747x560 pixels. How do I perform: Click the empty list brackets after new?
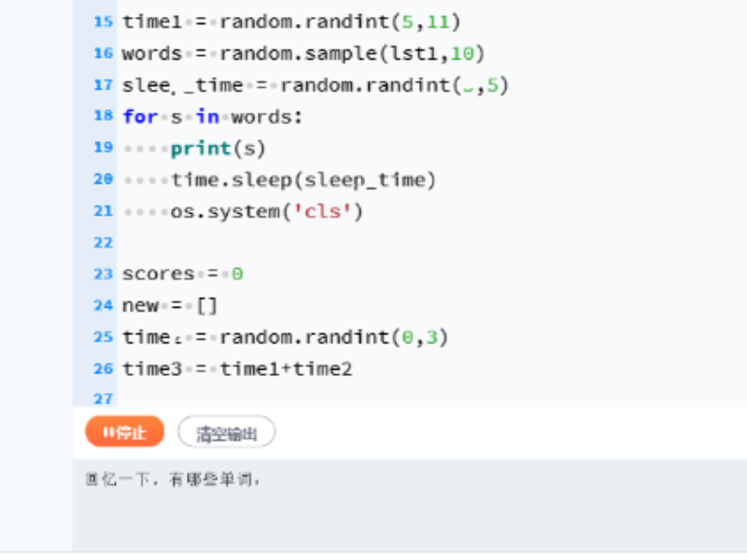click(x=206, y=306)
